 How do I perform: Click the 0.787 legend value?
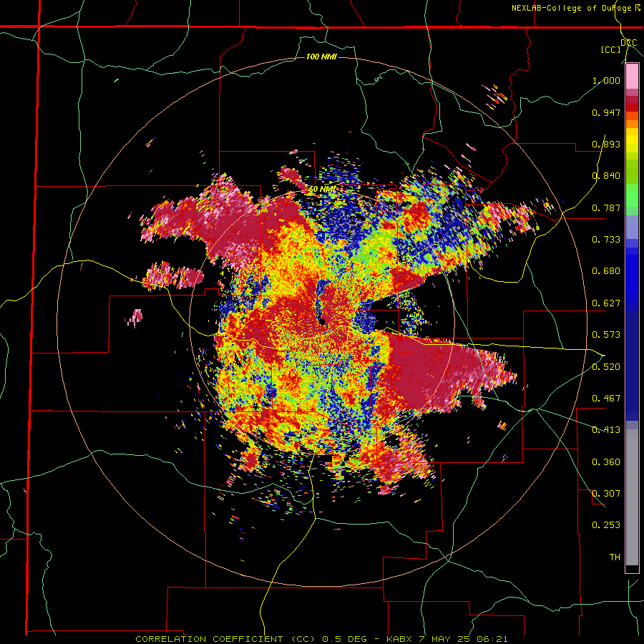click(x=606, y=208)
